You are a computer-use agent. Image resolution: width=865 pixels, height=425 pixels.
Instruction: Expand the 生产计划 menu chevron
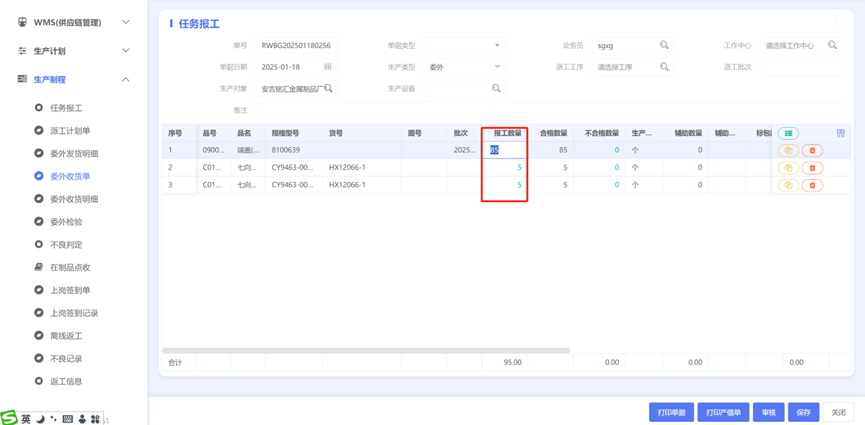126,51
